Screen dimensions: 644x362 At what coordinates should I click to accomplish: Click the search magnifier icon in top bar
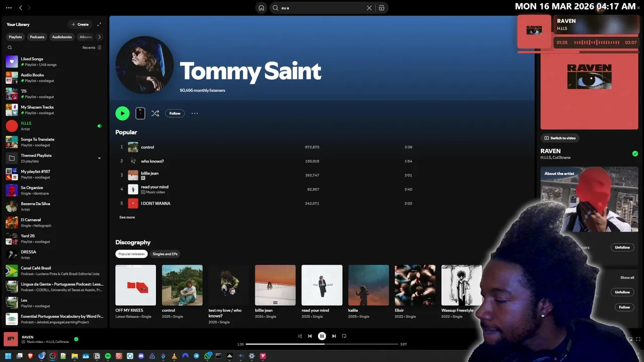coord(275,8)
